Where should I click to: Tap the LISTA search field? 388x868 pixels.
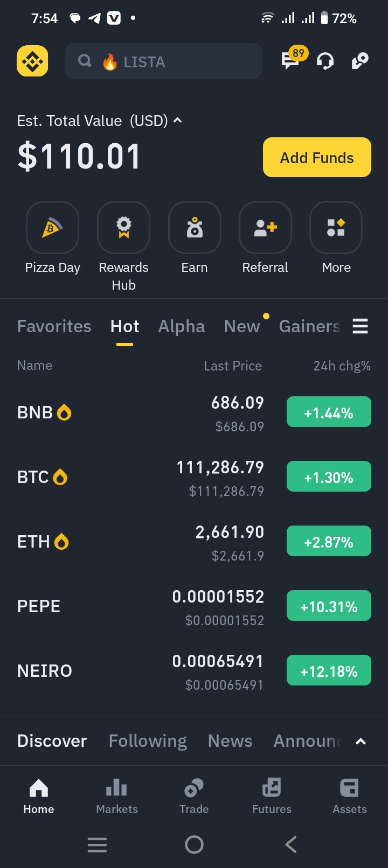(163, 61)
